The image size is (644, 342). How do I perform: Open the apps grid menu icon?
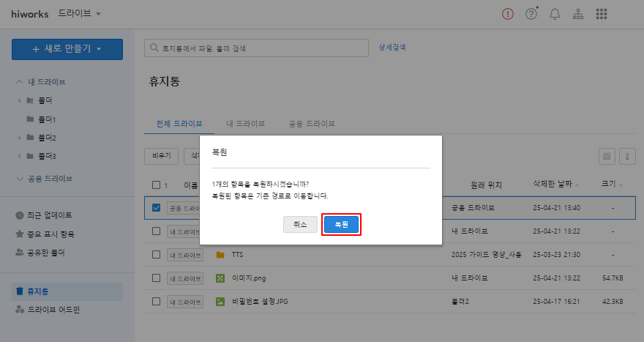tap(602, 14)
